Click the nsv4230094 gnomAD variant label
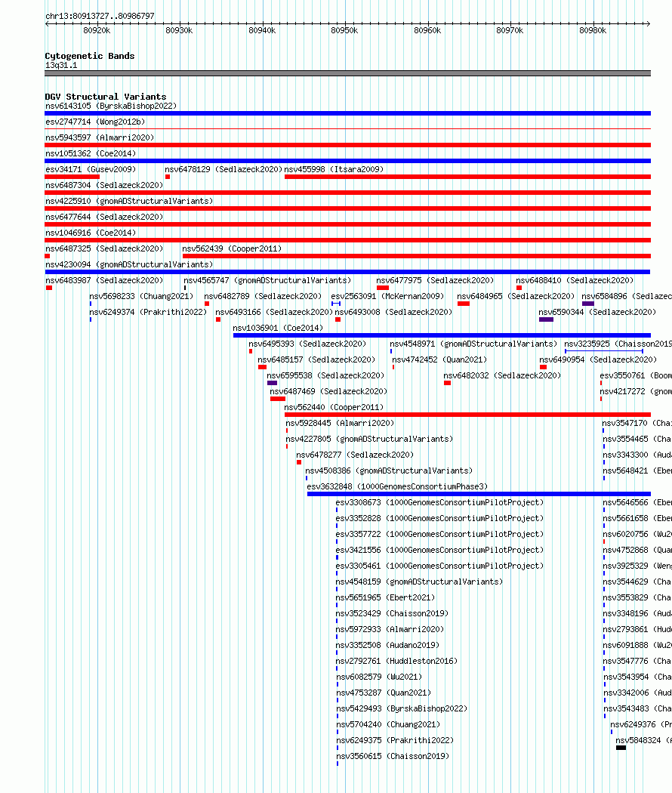Viewport: 672px width, 793px height. pos(129,264)
